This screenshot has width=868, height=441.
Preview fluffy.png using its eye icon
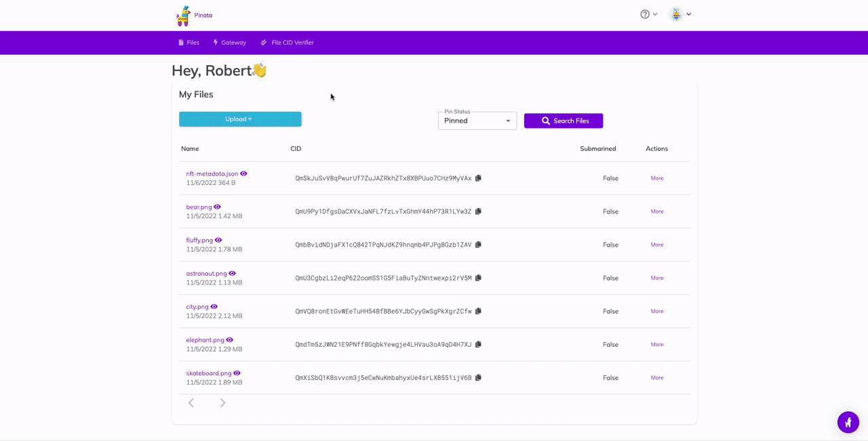(x=218, y=240)
